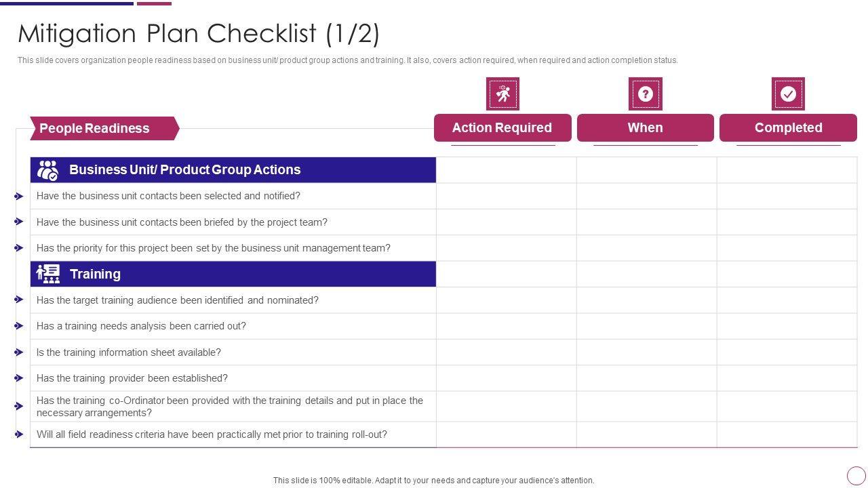Click the circle icon in bottom-right corner

click(x=856, y=476)
